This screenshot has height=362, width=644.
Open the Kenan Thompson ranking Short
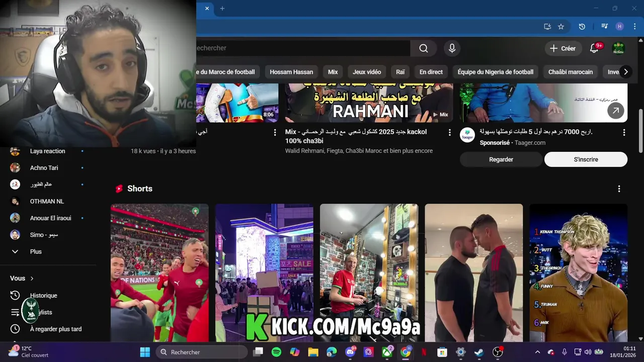click(578, 273)
